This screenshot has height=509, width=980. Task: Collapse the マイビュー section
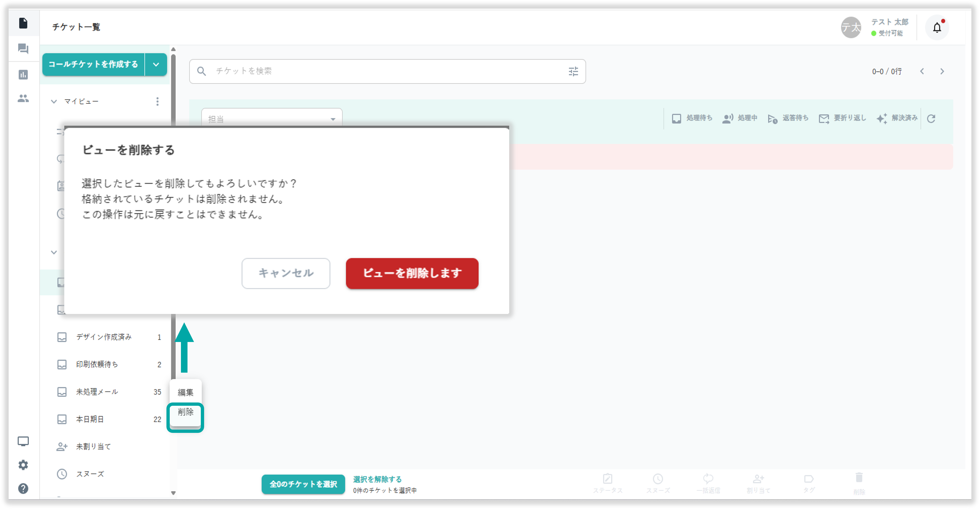point(54,101)
